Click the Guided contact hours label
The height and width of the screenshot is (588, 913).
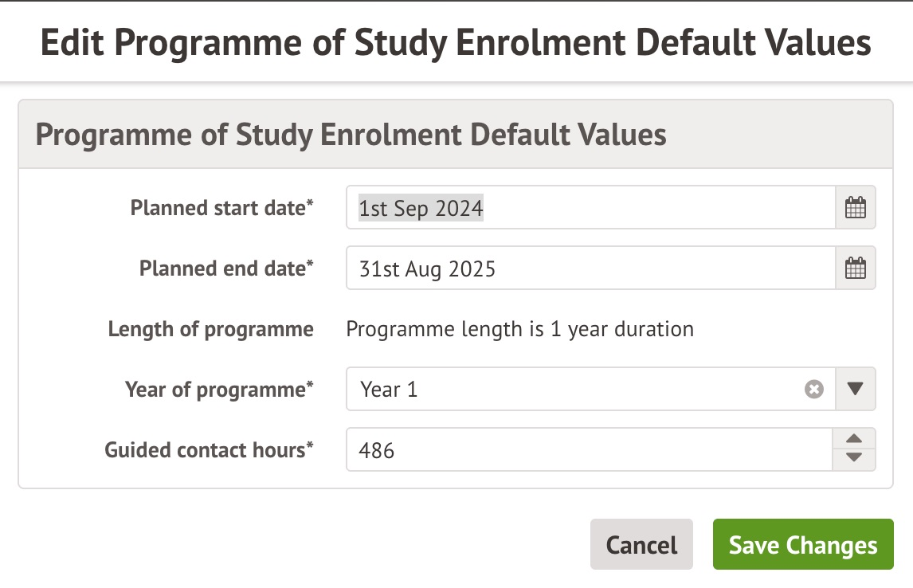[x=209, y=450]
